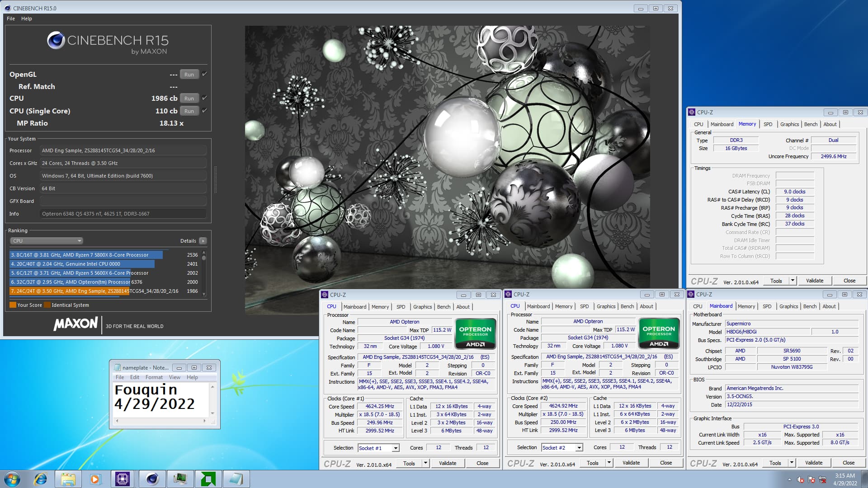Screen dimensions: 868x488
Task: Show hidden system tray icons
Action: [x=789, y=479]
